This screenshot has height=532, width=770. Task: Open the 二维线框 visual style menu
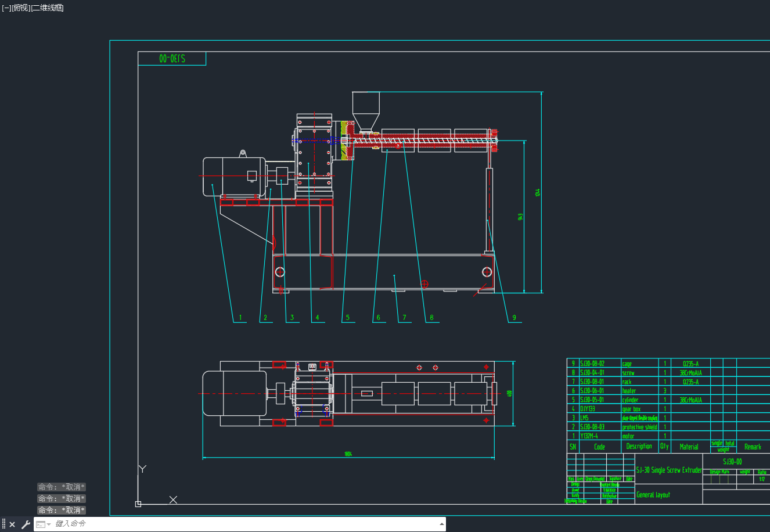point(47,8)
